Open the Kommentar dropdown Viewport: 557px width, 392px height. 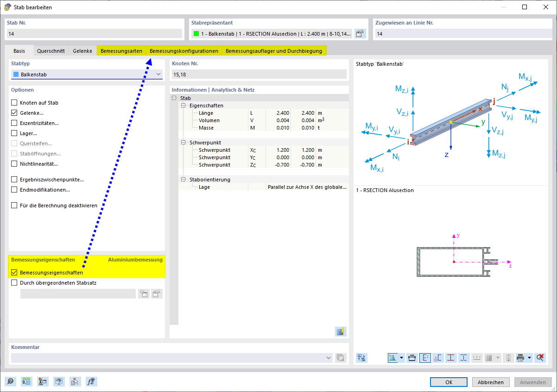click(329, 358)
